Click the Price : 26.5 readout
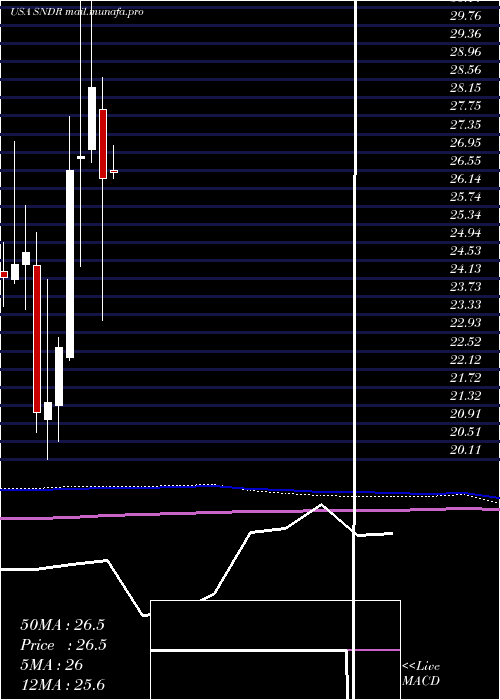The image size is (500, 700). click(63, 645)
